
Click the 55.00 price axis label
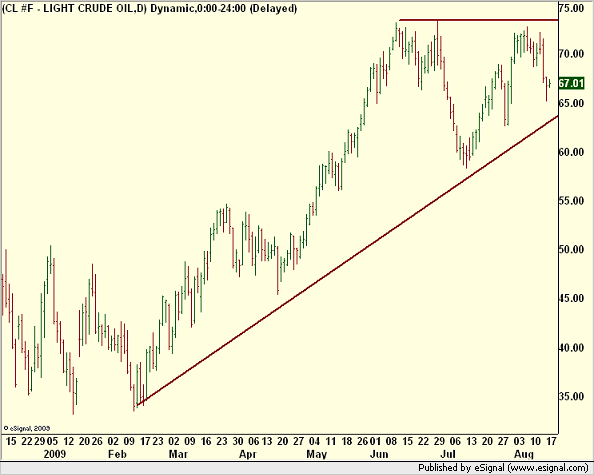click(x=571, y=200)
